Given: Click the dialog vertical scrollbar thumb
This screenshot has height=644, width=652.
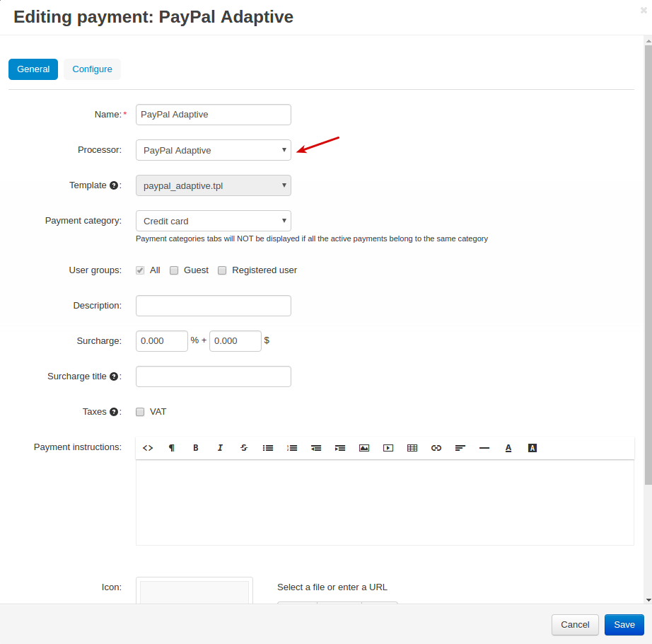Looking at the screenshot, I should 648,265.
